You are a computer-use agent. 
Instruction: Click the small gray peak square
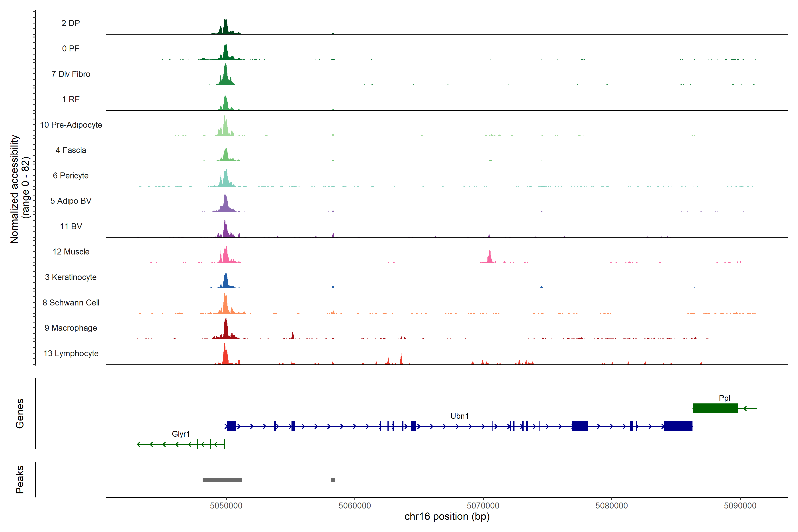[x=333, y=480]
